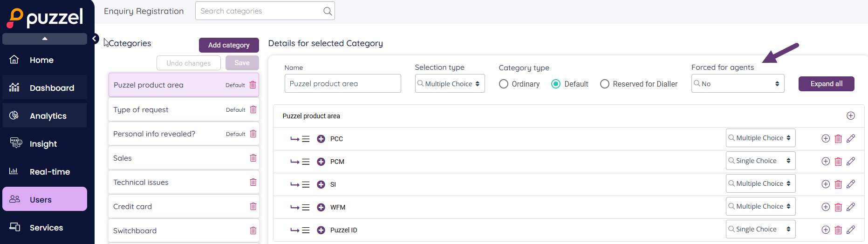
Task: Delete the Sales category with trash icon
Action: tap(253, 158)
